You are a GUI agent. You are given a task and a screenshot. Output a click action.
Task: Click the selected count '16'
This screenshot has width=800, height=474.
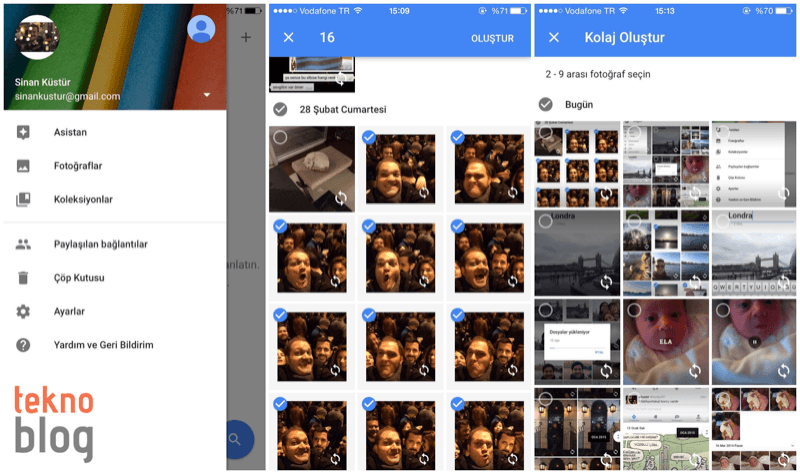[327, 37]
